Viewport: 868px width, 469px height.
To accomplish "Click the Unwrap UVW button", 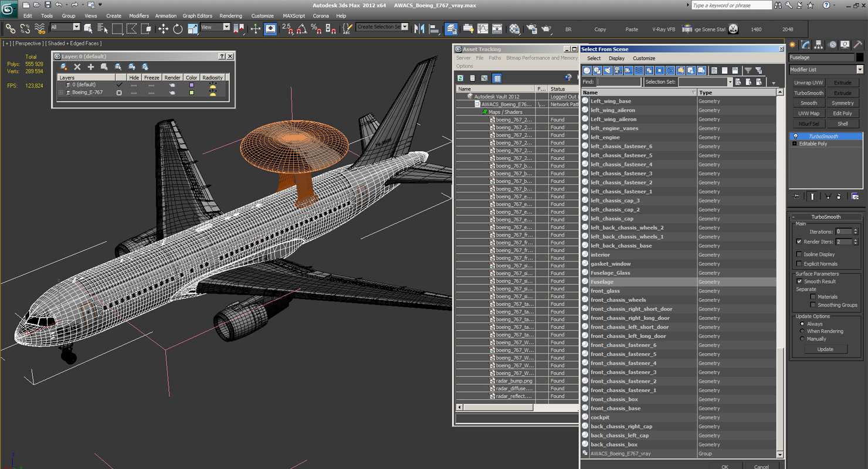I will (809, 83).
